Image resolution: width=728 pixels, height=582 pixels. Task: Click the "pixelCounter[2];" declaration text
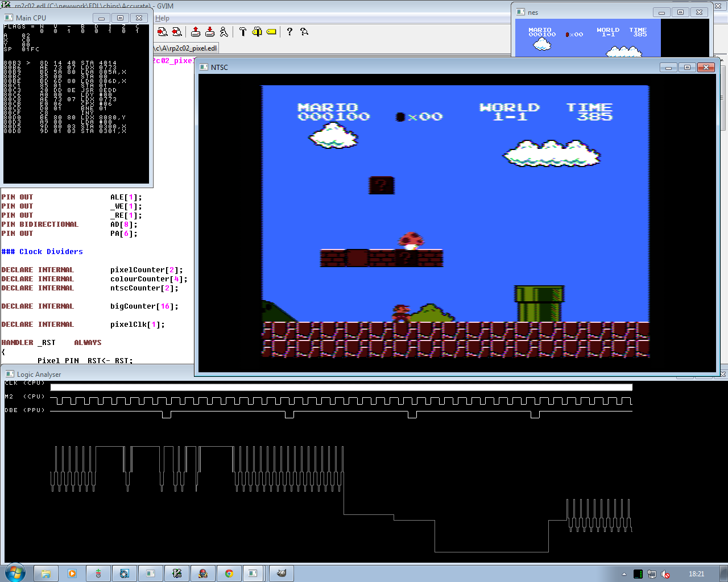(x=147, y=270)
